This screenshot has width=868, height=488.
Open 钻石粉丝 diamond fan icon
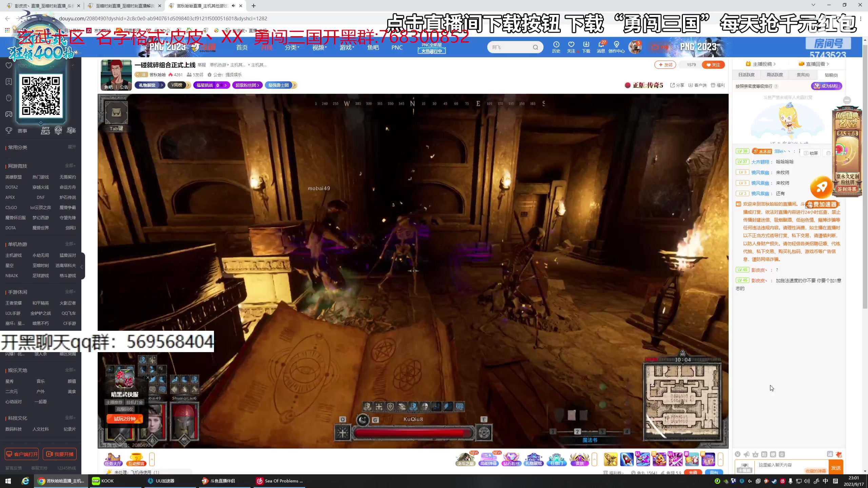click(x=511, y=459)
